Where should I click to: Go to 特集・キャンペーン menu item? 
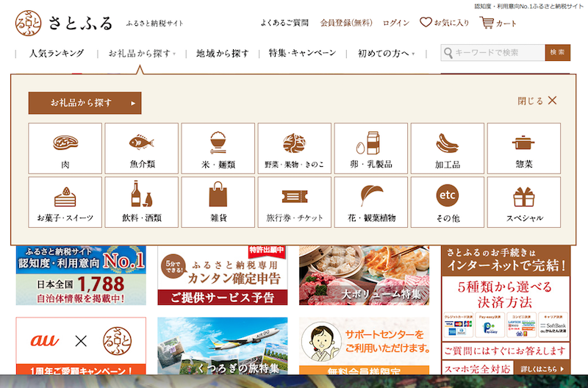click(302, 53)
